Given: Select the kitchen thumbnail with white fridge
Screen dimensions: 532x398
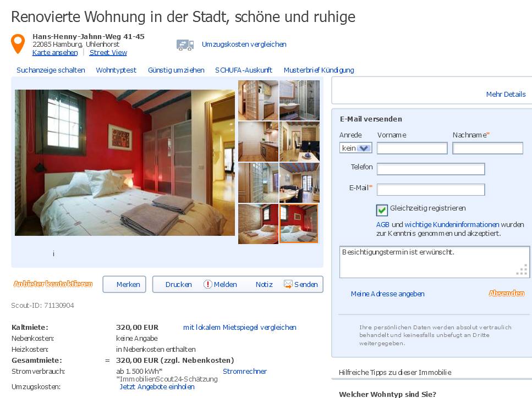Looking at the screenshot, I should 258,101.
